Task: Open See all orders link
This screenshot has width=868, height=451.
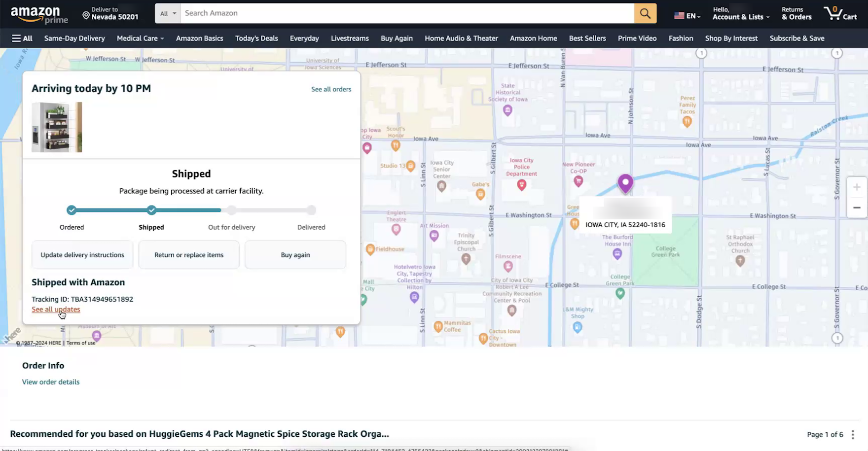Action: (x=331, y=89)
